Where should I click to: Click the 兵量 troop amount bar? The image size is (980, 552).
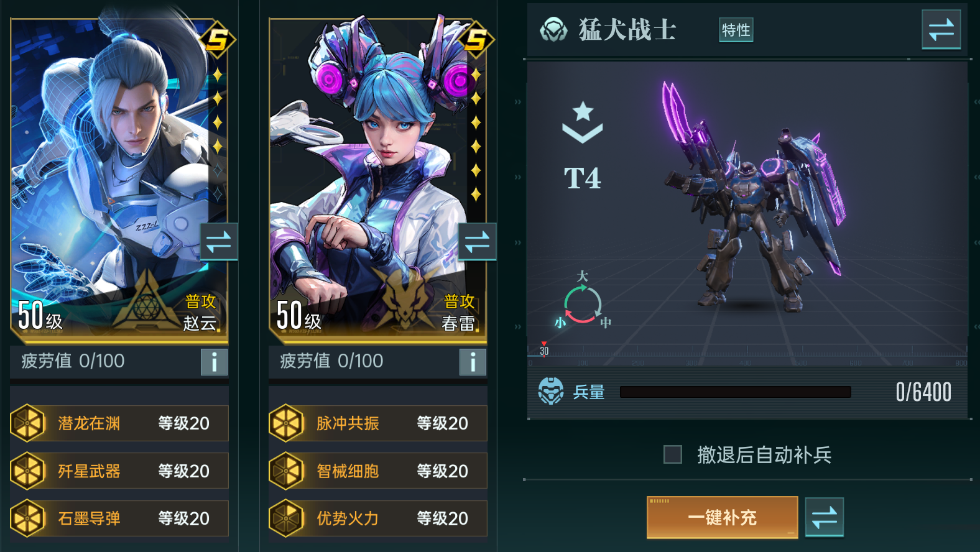point(736,392)
